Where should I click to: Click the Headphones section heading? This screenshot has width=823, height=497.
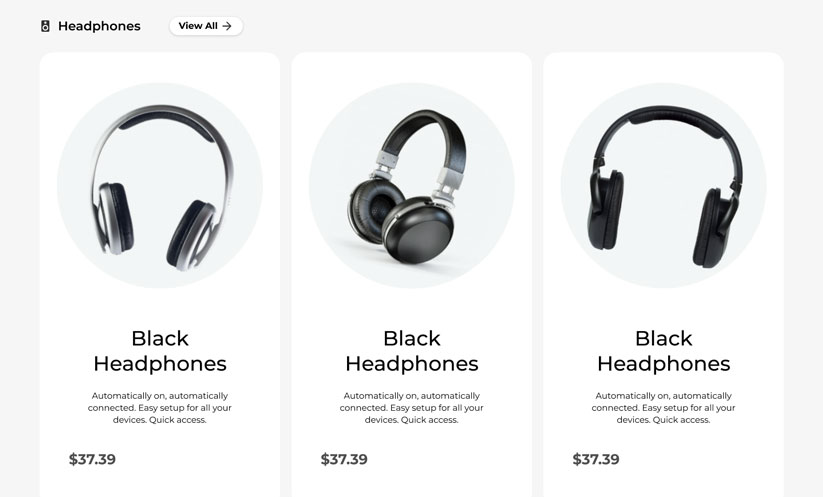click(x=99, y=26)
